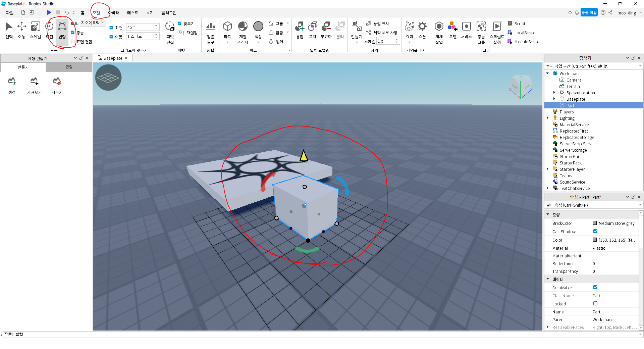
Task: Switch to terrain editor 편집 tab
Action: 69,67
